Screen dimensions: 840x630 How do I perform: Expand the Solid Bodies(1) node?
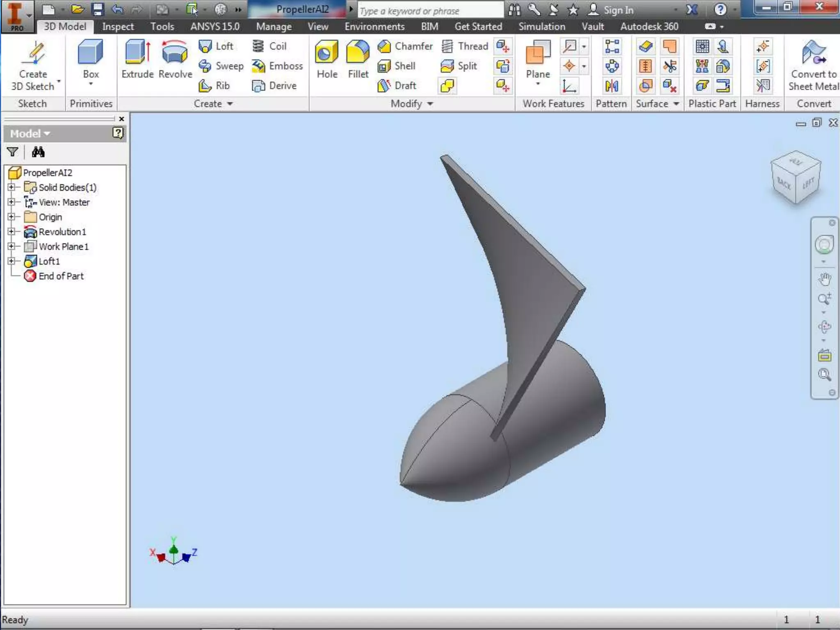point(11,187)
